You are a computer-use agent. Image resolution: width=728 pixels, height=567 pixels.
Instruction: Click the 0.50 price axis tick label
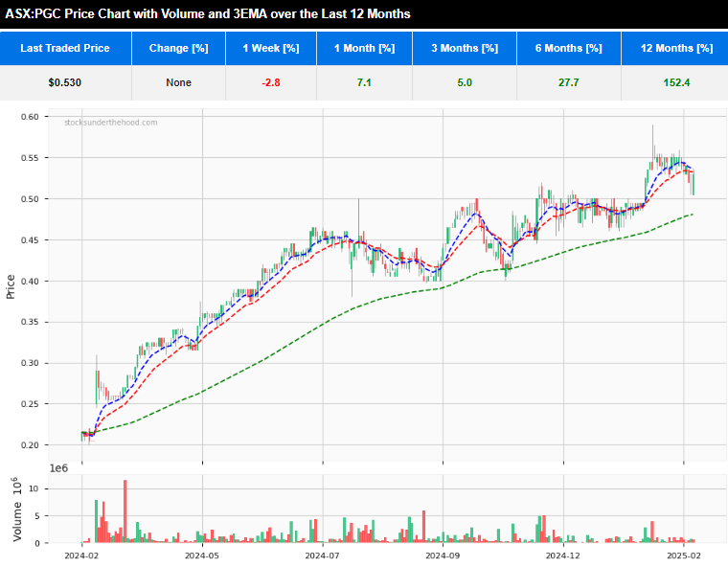coord(30,199)
